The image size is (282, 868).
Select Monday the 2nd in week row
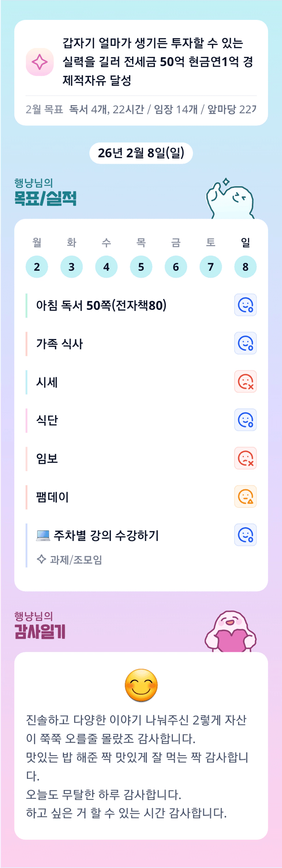(37, 267)
